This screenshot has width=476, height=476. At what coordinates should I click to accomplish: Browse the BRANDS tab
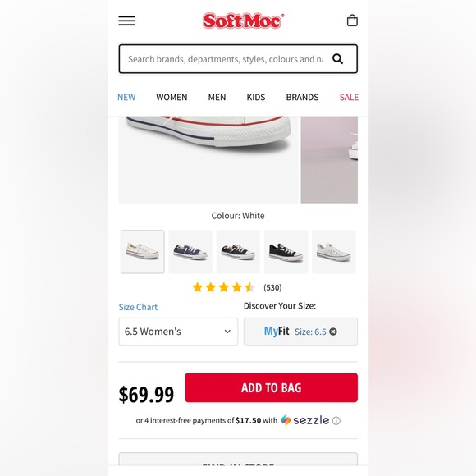click(302, 97)
